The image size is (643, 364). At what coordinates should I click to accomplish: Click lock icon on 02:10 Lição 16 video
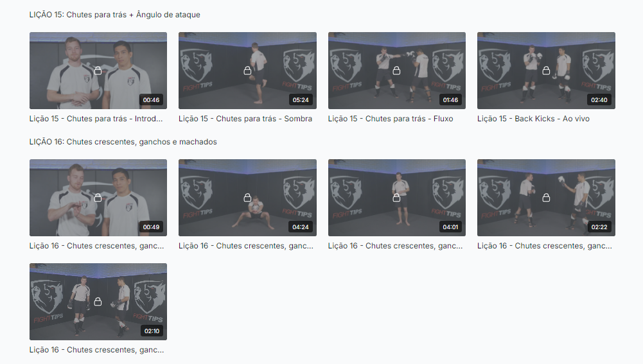(x=98, y=302)
